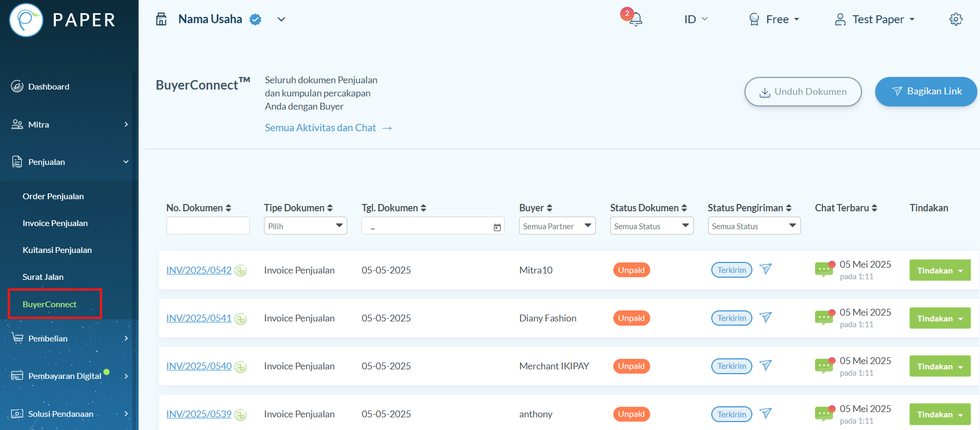The image size is (980, 430).
Task: Sort by Buyer column arrows
Action: (x=550, y=208)
